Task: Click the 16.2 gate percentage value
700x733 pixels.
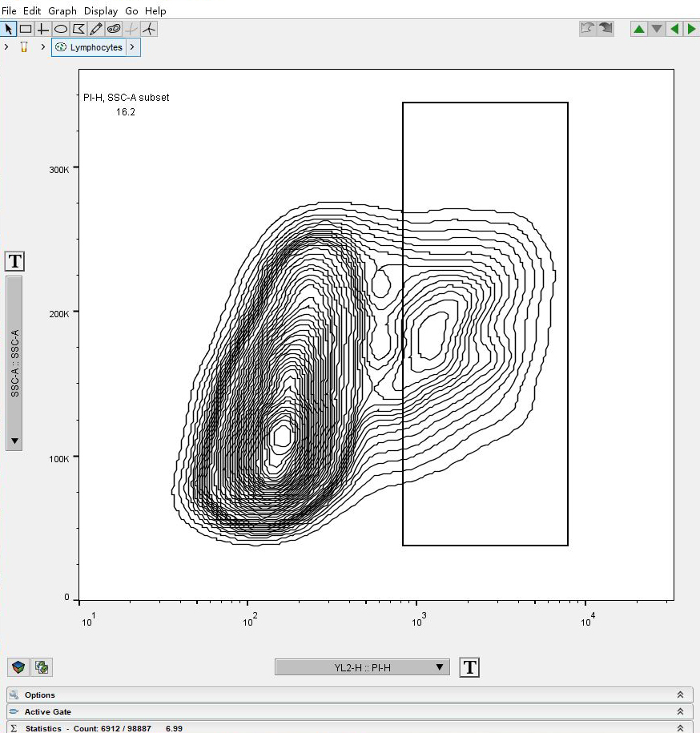Action: point(126,112)
